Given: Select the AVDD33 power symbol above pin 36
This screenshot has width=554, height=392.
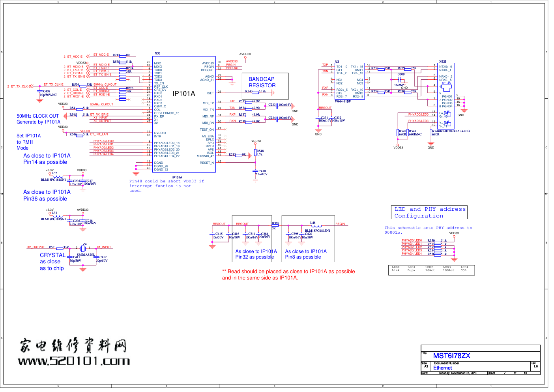Looking at the screenshot, I should (245, 57).
